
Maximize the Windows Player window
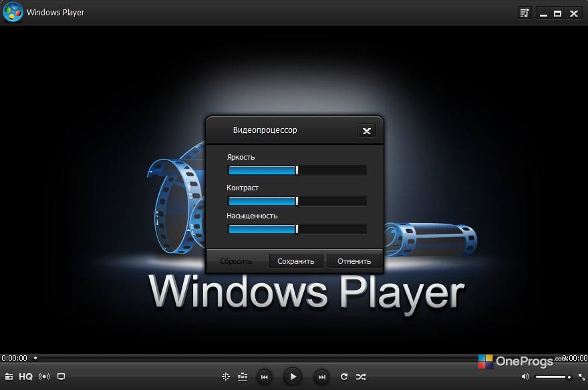(558, 14)
